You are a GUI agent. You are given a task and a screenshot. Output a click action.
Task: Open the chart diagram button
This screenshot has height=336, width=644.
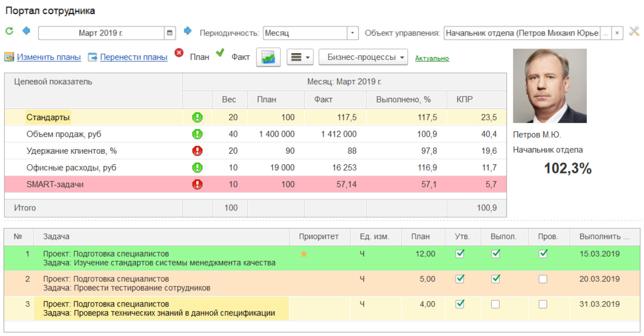coord(268,57)
